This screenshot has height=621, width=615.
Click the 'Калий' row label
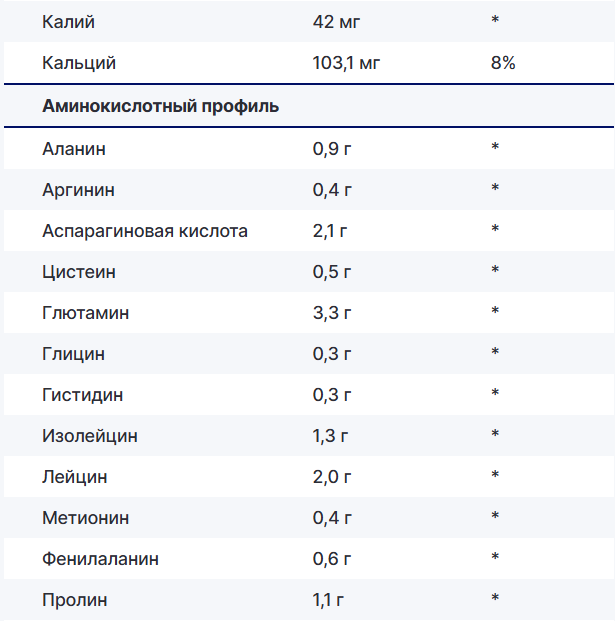(x=69, y=21)
